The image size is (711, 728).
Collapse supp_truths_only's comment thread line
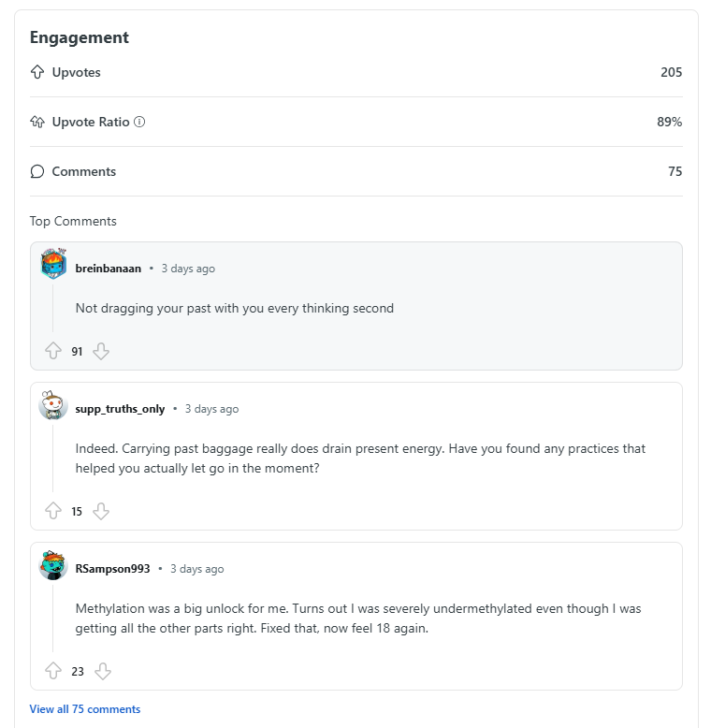pos(53,458)
